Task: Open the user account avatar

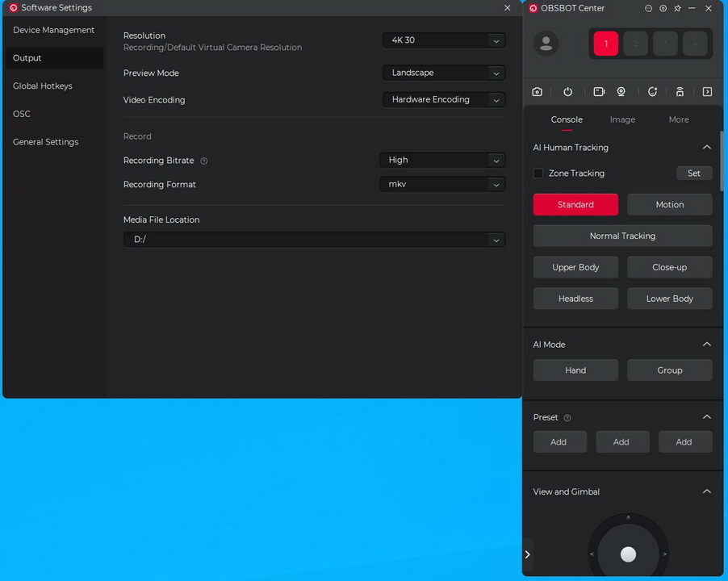Action: pos(546,44)
